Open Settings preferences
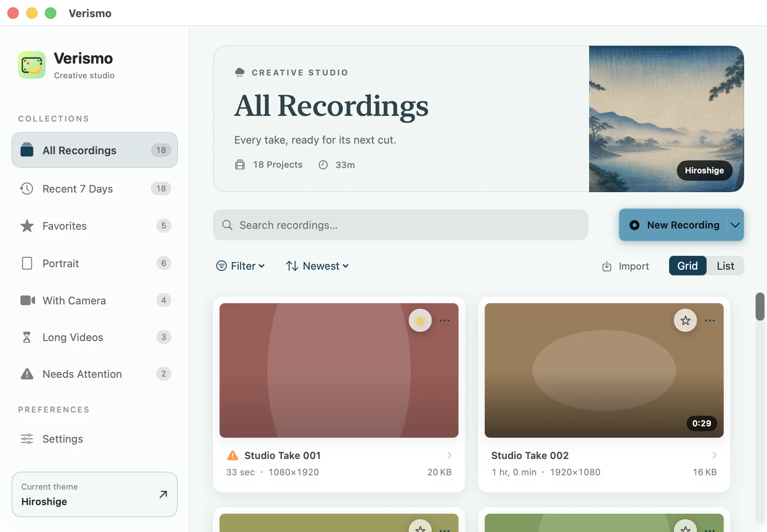This screenshot has height=532, width=767. 95,439
